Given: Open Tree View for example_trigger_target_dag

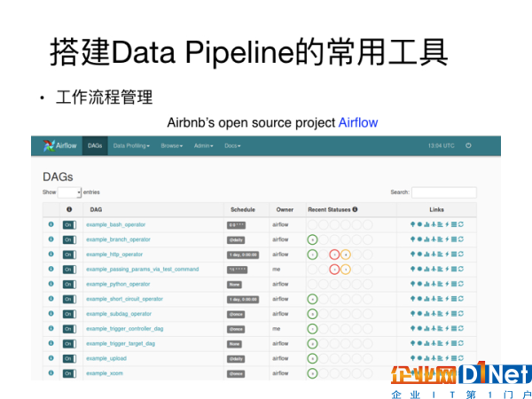Looking at the screenshot, I should click(413, 343).
